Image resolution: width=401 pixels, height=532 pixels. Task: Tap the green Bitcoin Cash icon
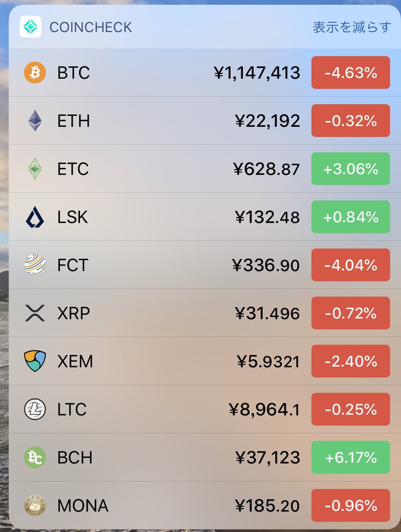35,458
